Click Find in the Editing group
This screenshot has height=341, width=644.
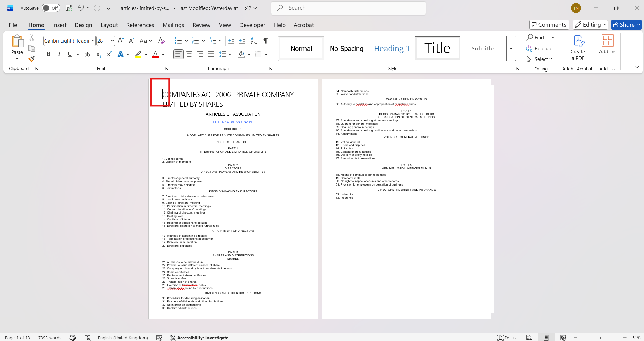(536, 38)
